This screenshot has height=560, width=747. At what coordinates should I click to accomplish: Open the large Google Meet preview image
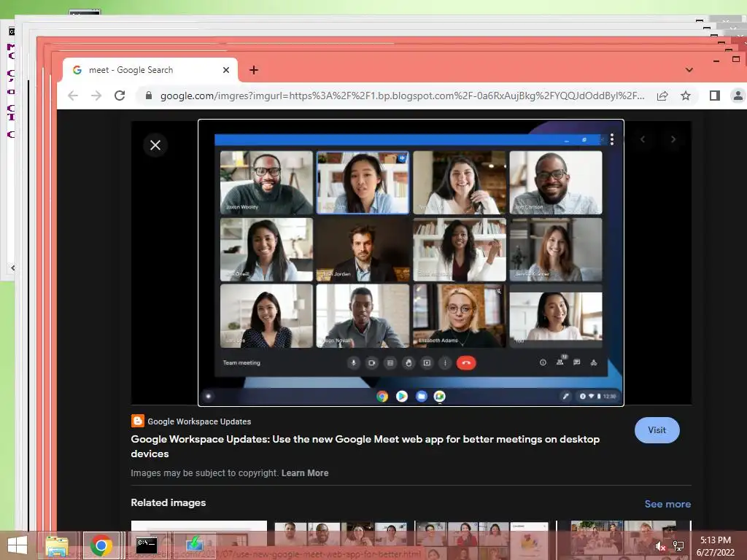[x=411, y=262]
